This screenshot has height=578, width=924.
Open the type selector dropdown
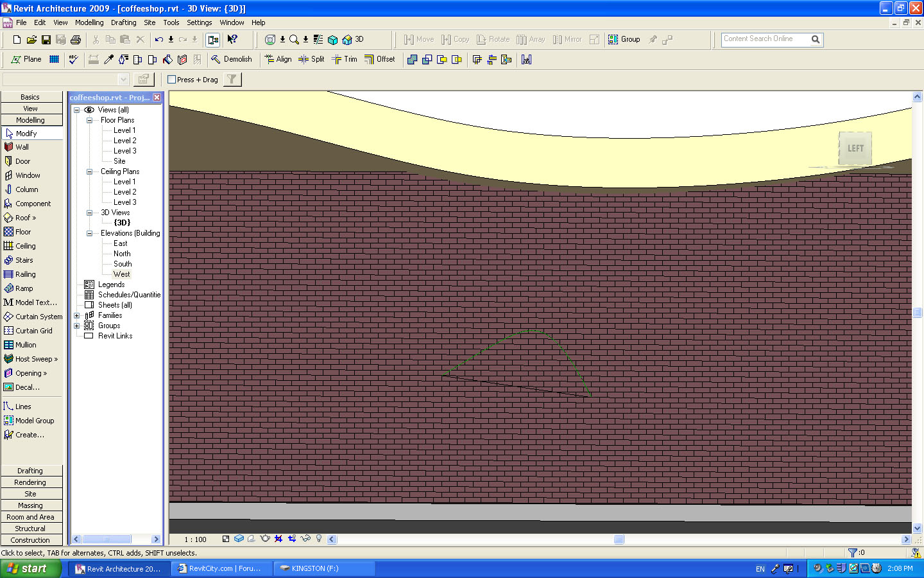pyautogui.click(x=123, y=79)
